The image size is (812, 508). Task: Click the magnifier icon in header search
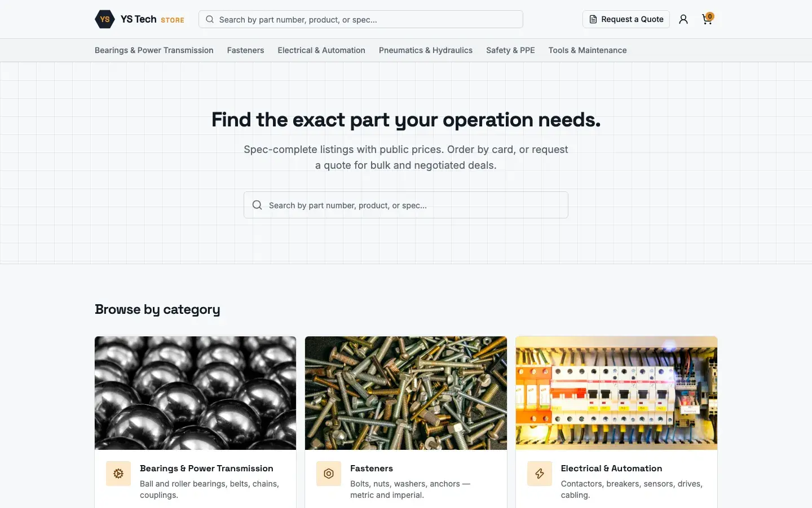tap(210, 19)
